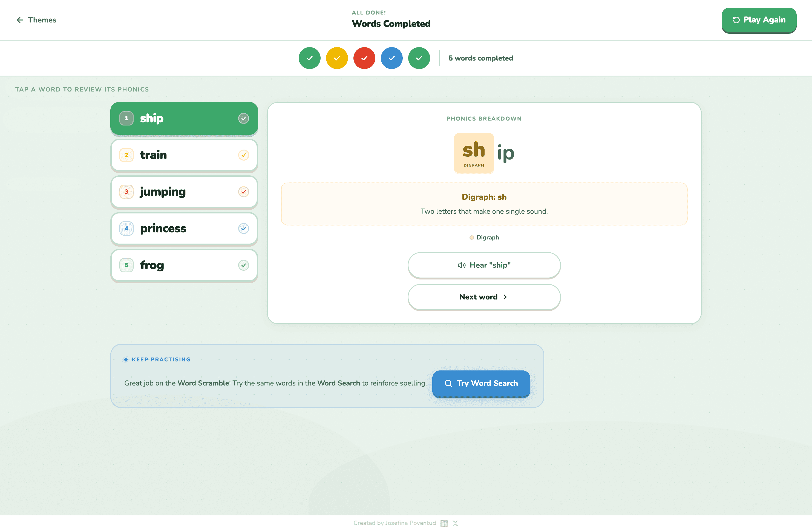Click the back arrow beside Themes

20,20
